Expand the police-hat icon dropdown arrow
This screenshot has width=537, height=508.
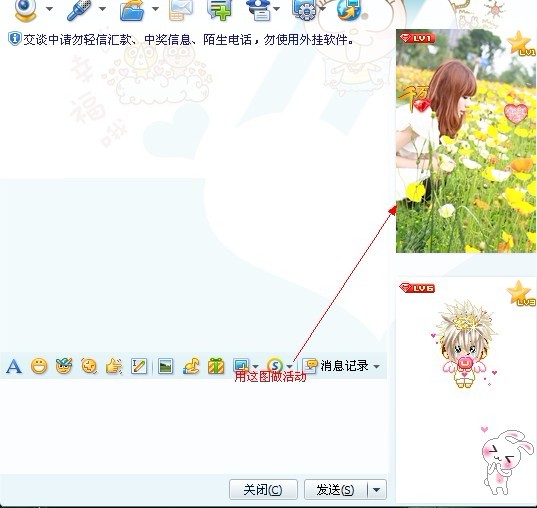click(x=276, y=9)
